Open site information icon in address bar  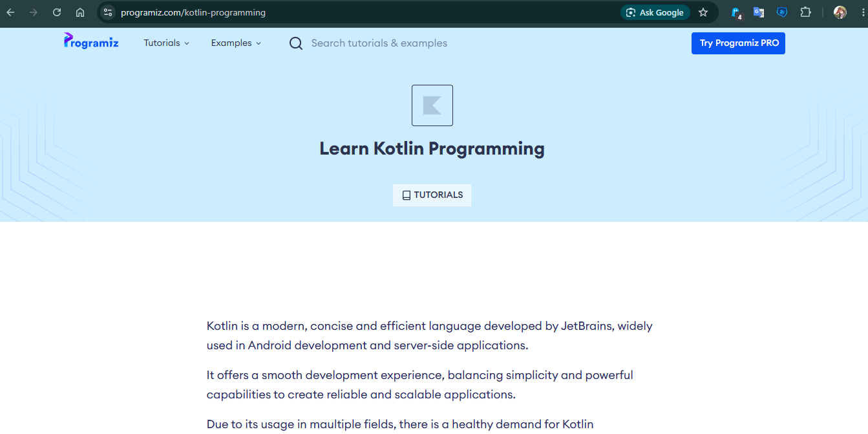pos(108,12)
